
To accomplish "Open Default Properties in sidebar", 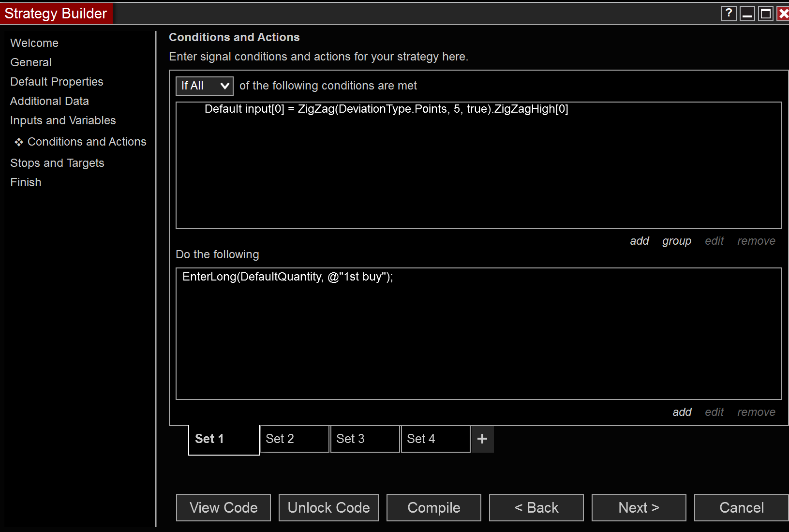I will click(57, 82).
